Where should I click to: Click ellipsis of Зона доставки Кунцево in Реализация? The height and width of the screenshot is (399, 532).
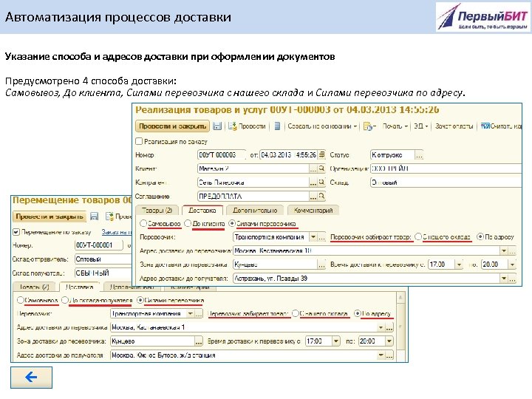(321, 265)
